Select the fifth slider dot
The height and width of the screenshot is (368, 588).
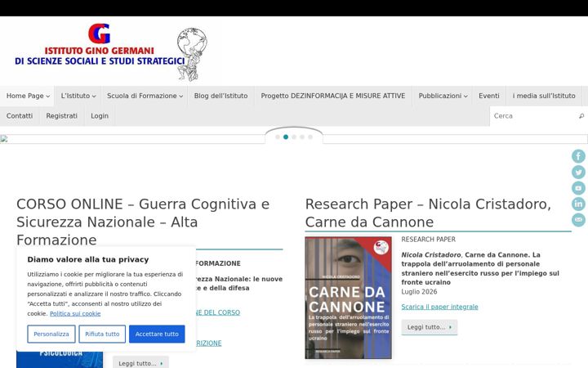(x=310, y=137)
